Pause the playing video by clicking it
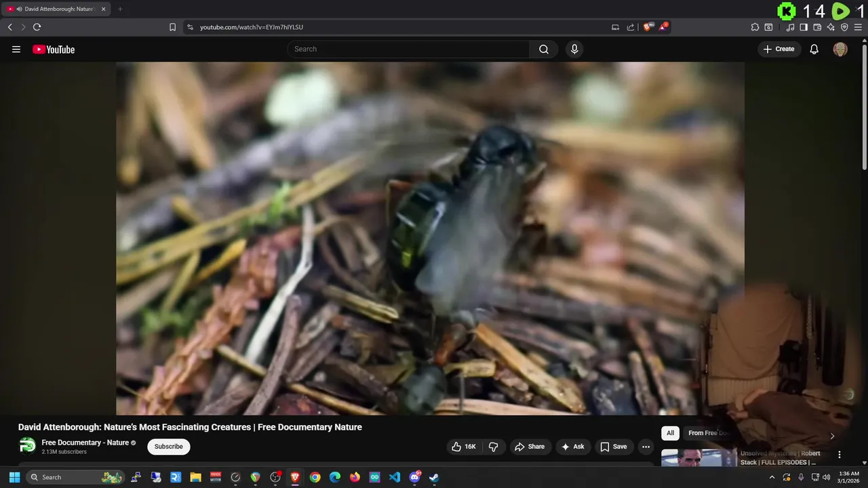 coord(430,238)
